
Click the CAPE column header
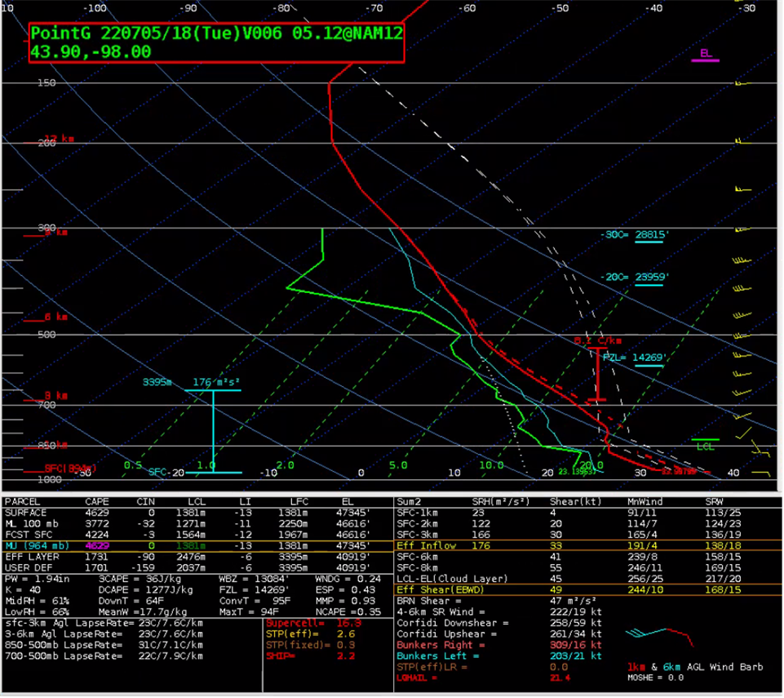pos(97,502)
